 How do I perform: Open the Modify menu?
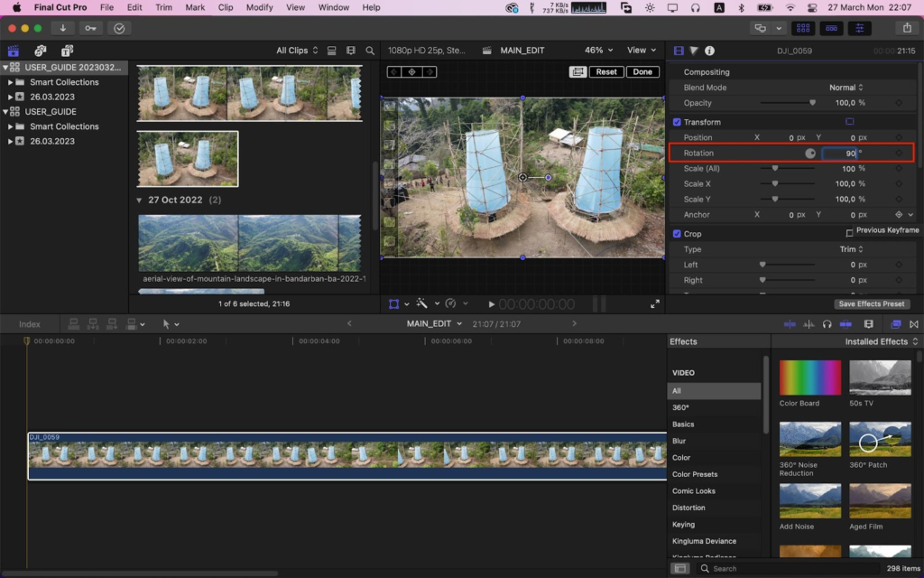(259, 7)
